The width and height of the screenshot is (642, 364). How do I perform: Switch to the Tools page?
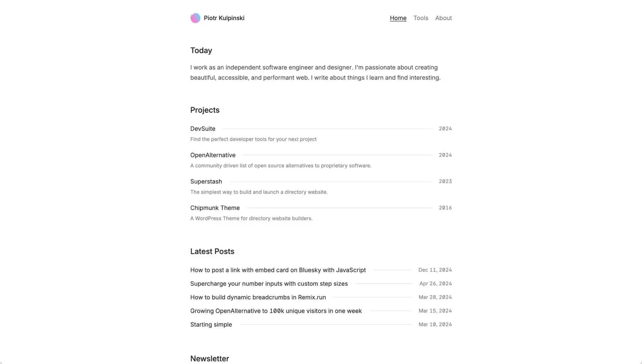click(x=420, y=18)
